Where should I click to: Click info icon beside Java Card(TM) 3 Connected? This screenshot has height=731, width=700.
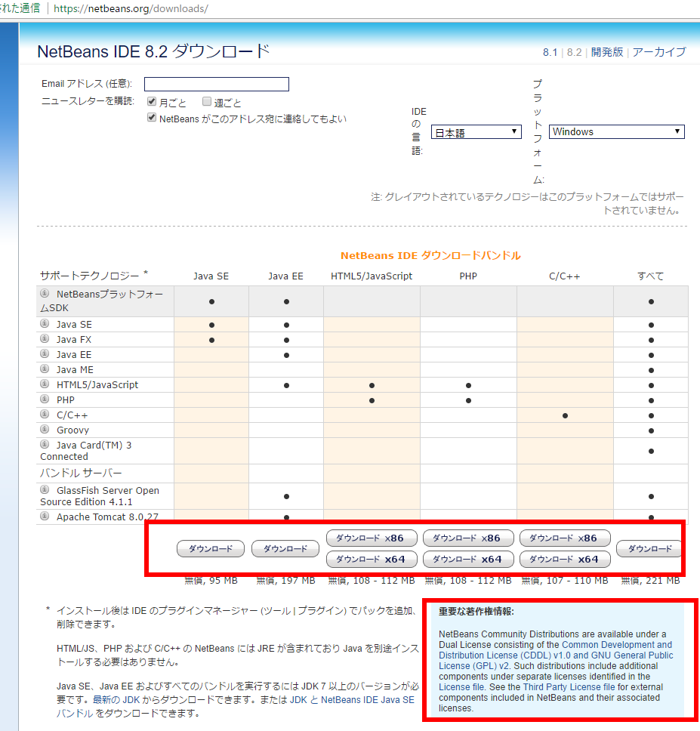click(x=45, y=444)
